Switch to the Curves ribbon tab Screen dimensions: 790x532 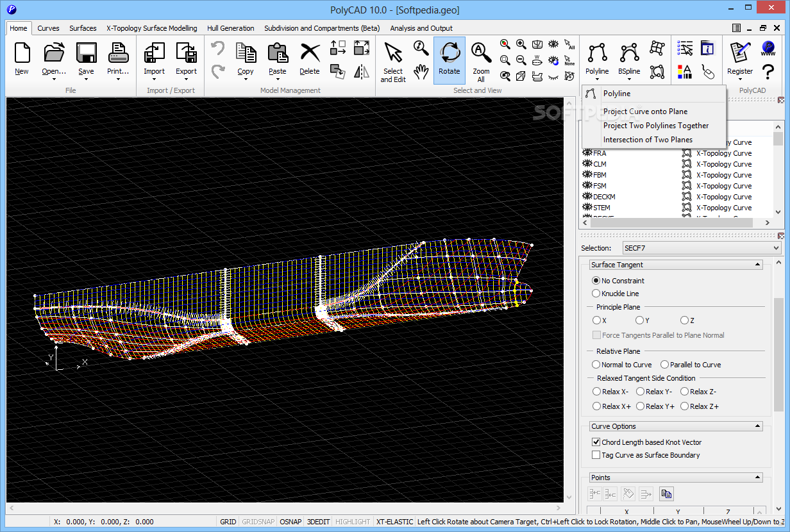(x=48, y=28)
